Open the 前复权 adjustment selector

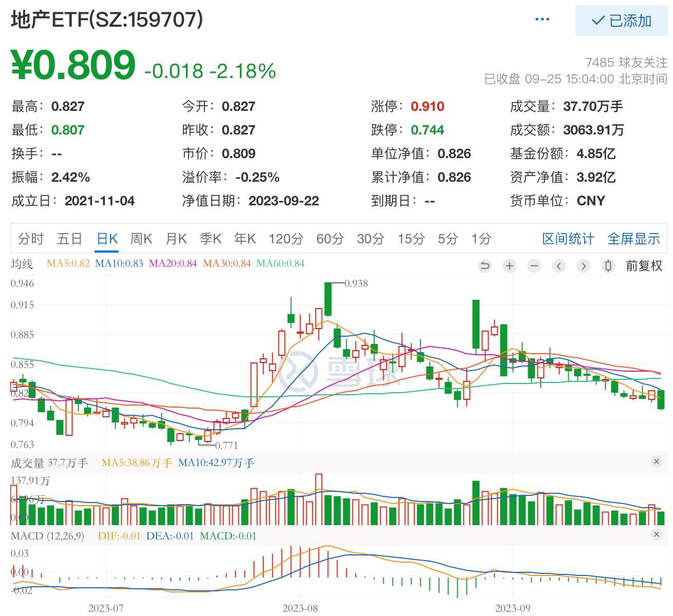(644, 266)
